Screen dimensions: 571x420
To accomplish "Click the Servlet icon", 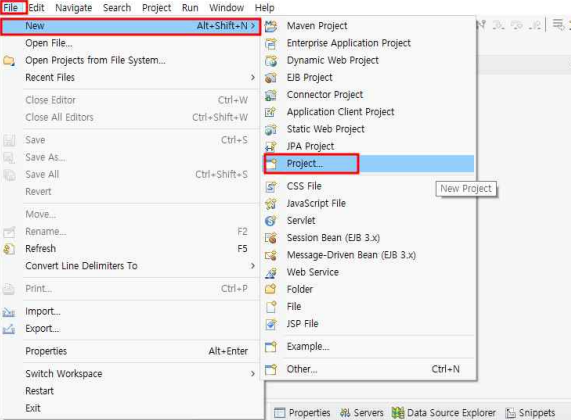I will 271,221.
